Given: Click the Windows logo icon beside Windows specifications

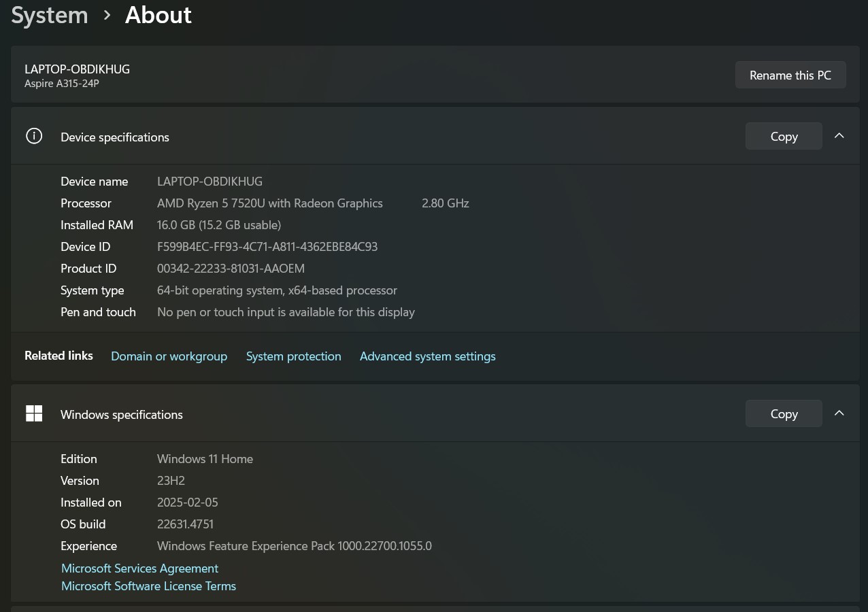Looking at the screenshot, I should pos(34,413).
